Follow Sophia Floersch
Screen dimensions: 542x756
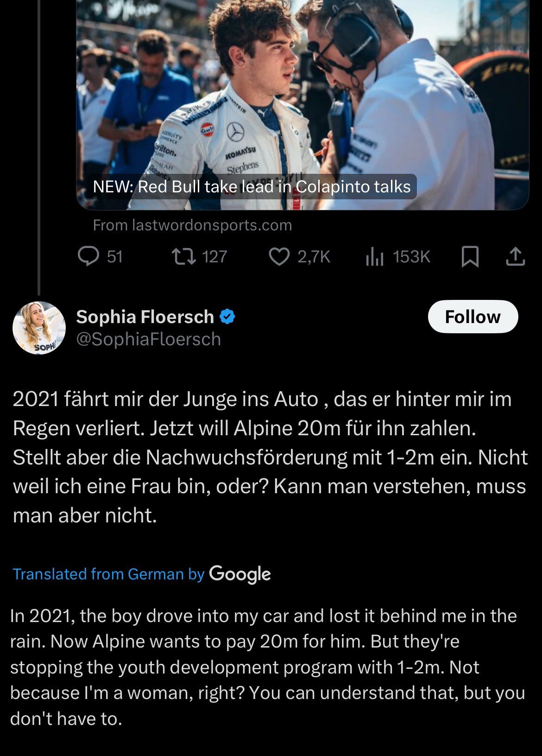click(x=473, y=317)
